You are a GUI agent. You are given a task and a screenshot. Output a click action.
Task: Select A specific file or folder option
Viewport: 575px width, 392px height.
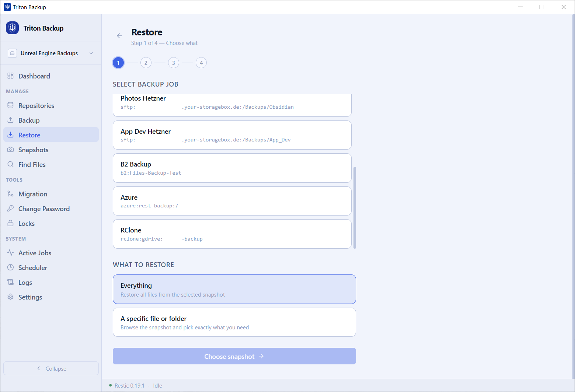pyautogui.click(x=234, y=322)
